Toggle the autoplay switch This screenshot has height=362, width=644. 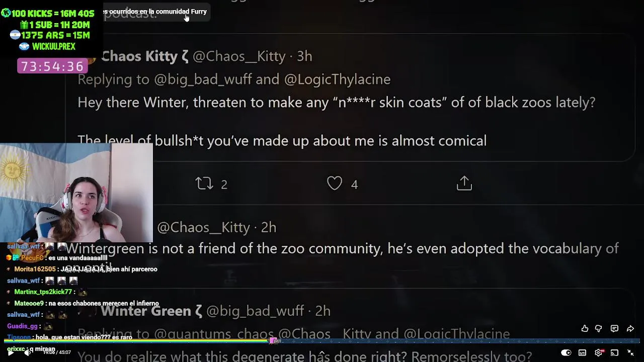566,352
